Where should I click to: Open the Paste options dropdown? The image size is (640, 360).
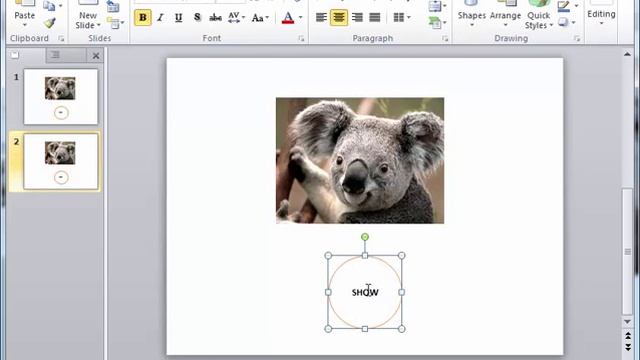24,25
